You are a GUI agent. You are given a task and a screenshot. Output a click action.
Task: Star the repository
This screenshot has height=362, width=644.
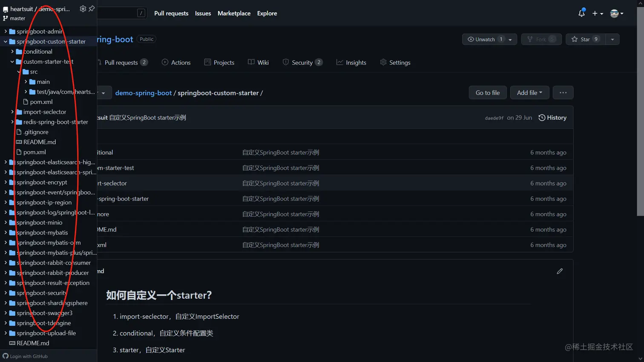(x=584, y=39)
